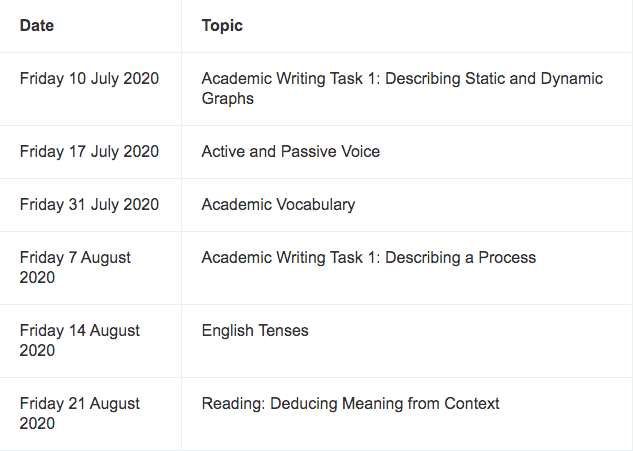This screenshot has height=451, width=633.
Task: Click Academic Writing Task 1 Static Graphs topic
Action: 402,88
